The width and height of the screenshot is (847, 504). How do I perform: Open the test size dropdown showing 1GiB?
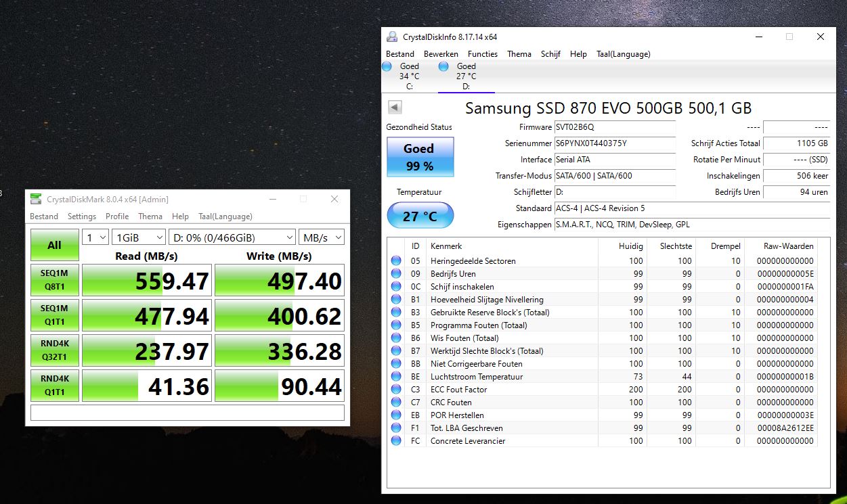click(139, 237)
